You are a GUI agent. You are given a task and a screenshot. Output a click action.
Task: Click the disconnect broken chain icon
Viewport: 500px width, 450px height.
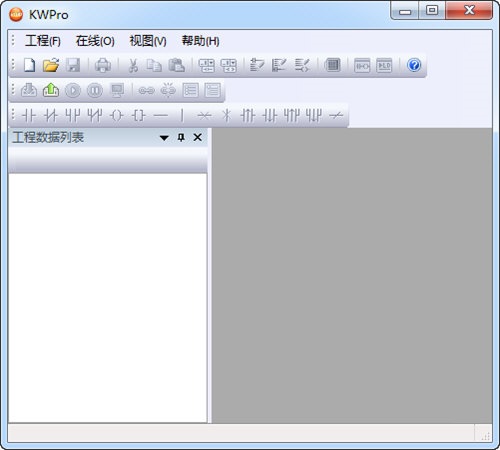168,90
